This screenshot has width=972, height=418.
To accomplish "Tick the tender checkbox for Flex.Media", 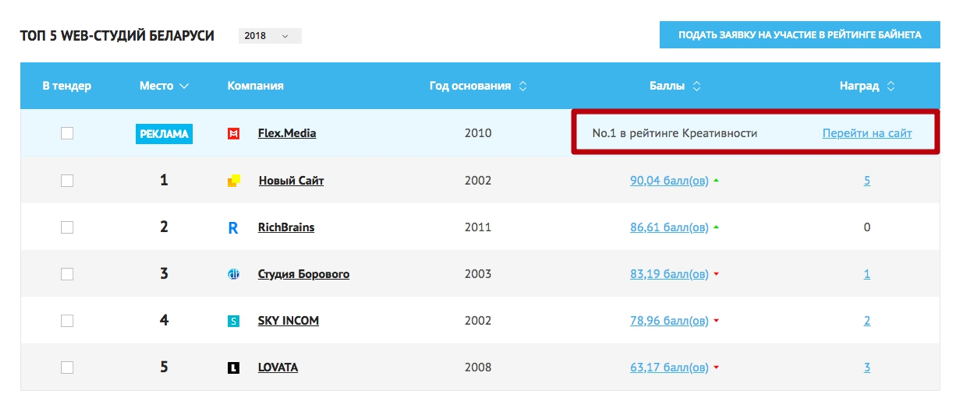I will pyautogui.click(x=67, y=133).
